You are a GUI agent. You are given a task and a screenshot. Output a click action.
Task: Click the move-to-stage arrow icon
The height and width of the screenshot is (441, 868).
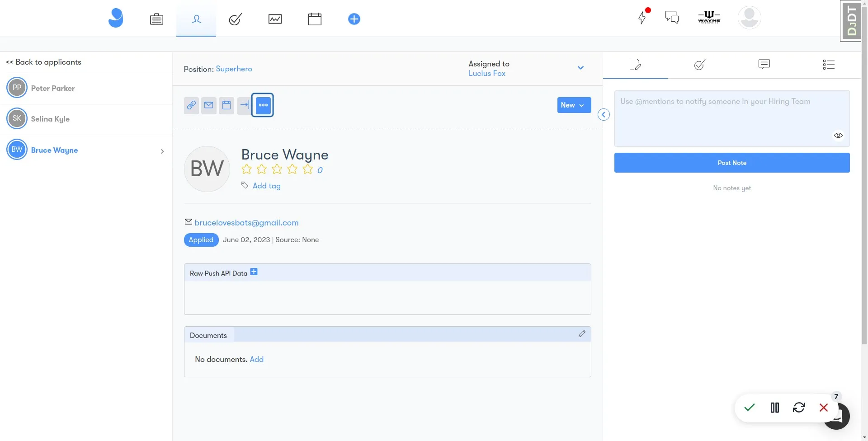244,105
